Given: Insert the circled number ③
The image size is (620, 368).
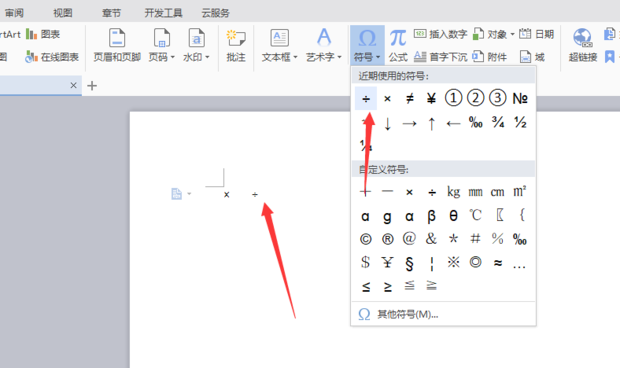Looking at the screenshot, I should [498, 98].
